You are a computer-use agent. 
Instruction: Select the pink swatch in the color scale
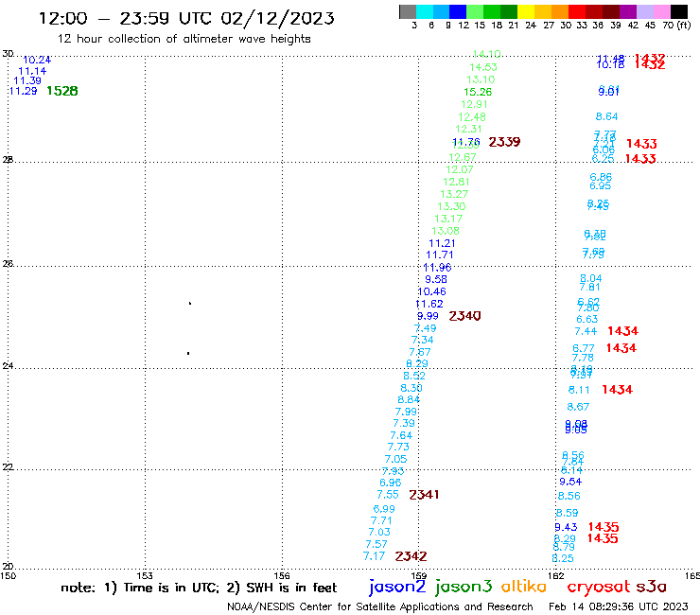pos(662,11)
